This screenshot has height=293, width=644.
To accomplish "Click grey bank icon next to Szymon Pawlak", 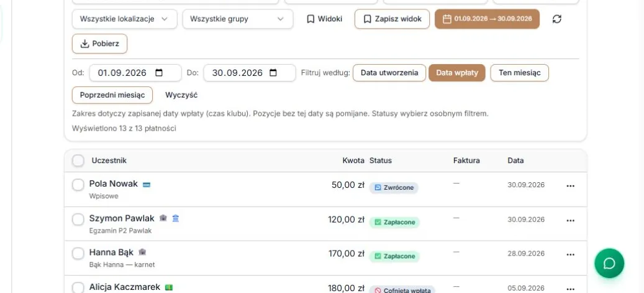I will [x=163, y=218].
